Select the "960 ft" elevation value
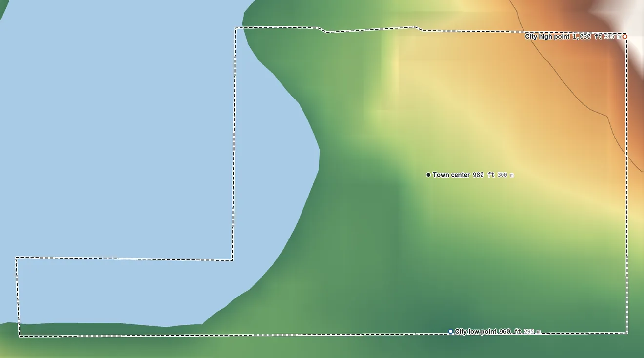Image resolution: width=644 pixels, height=358 pixels. point(510,332)
